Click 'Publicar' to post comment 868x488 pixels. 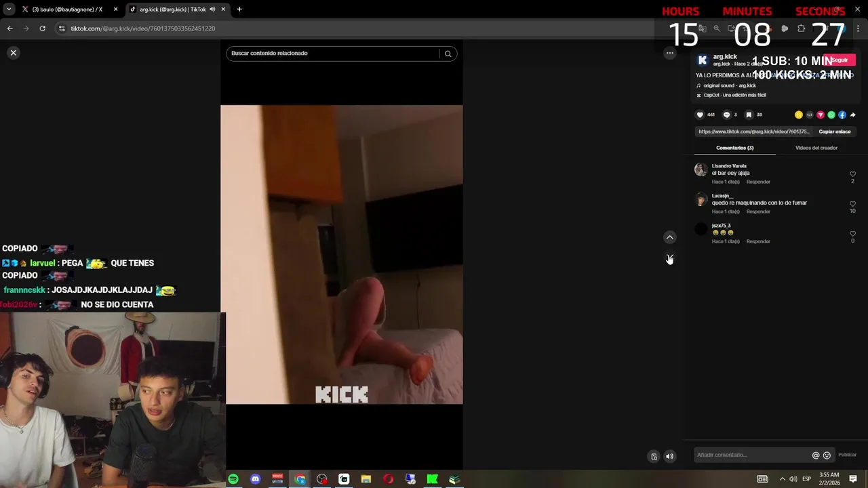click(847, 455)
